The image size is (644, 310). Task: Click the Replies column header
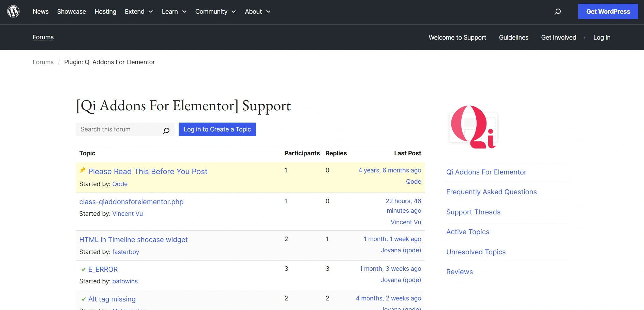pos(336,153)
